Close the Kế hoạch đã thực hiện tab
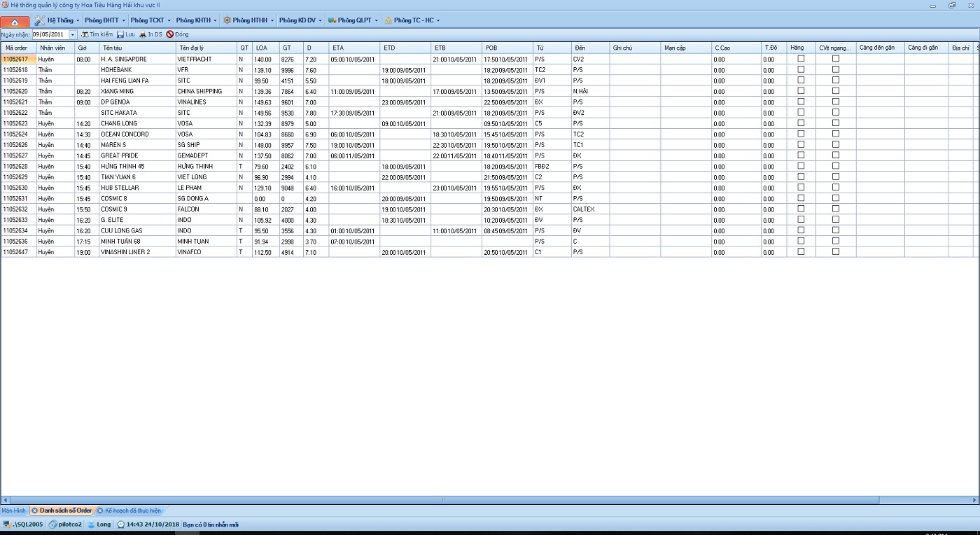980x535 pixels. point(99,511)
